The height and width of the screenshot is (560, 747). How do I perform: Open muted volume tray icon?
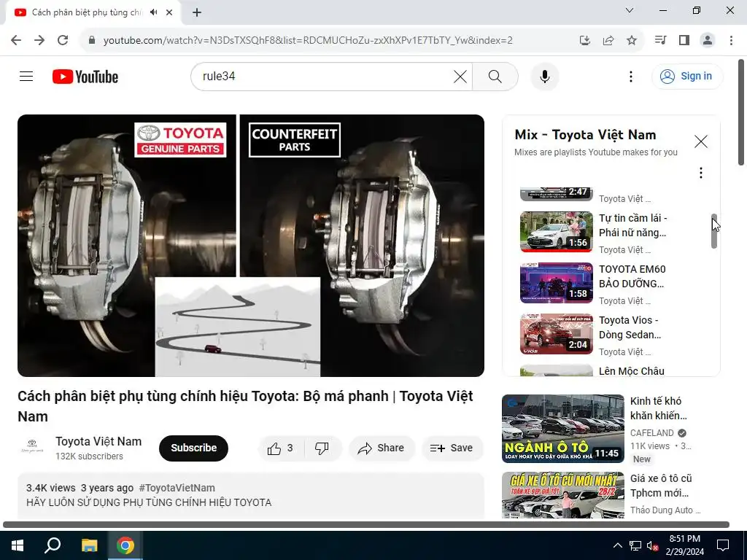click(652, 545)
